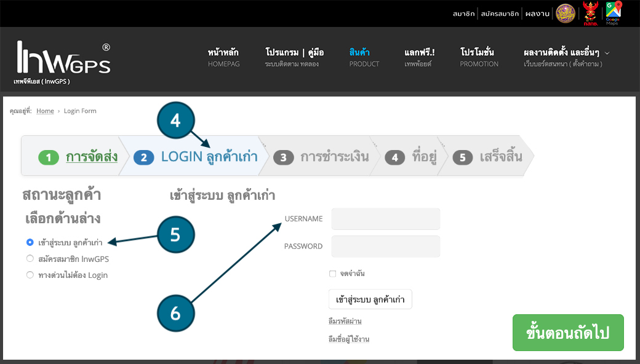This screenshot has width=640, height=364.
Task: Click the USERNAME input field
Action: [385, 219]
